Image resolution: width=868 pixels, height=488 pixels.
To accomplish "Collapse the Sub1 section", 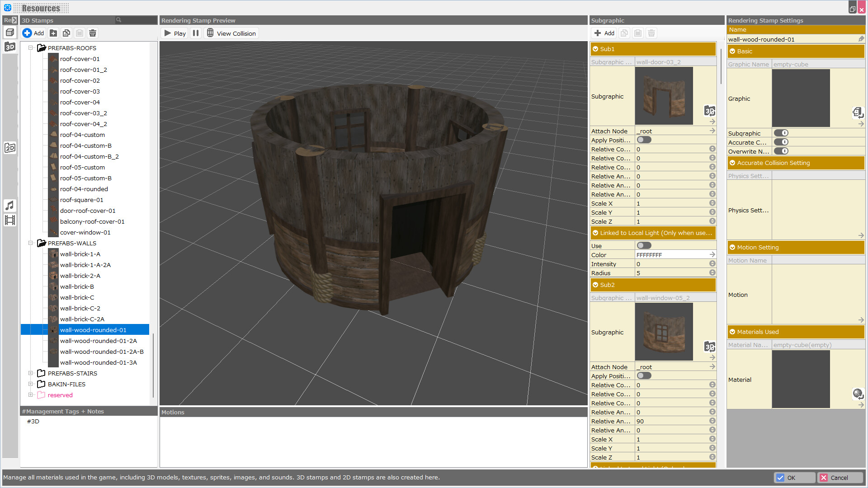I will point(596,49).
